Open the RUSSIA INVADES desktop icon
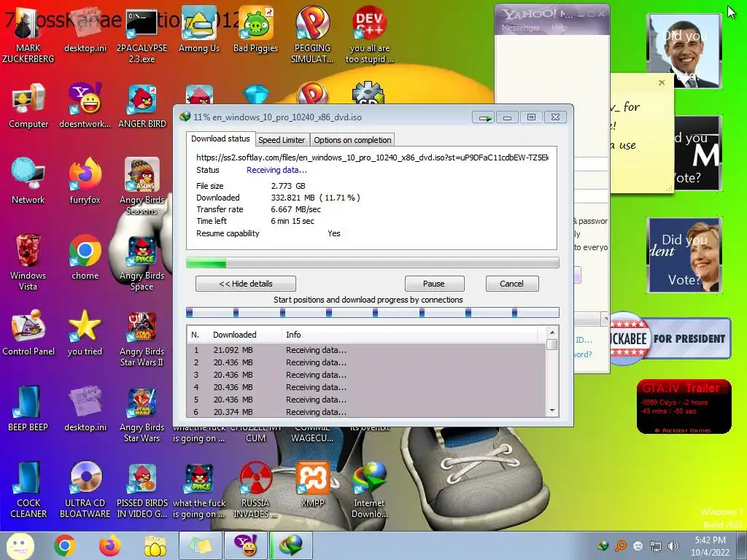This screenshot has height=560, width=747. [255, 490]
